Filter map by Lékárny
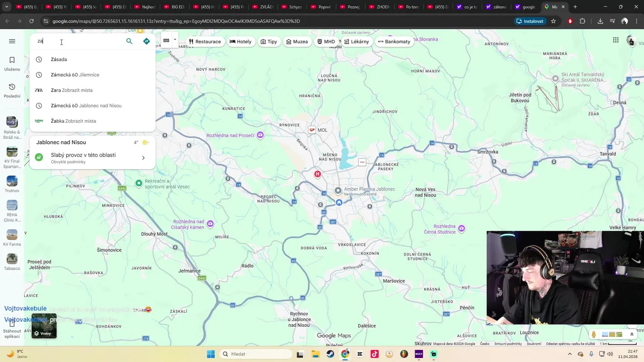 pyautogui.click(x=357, y=42)
